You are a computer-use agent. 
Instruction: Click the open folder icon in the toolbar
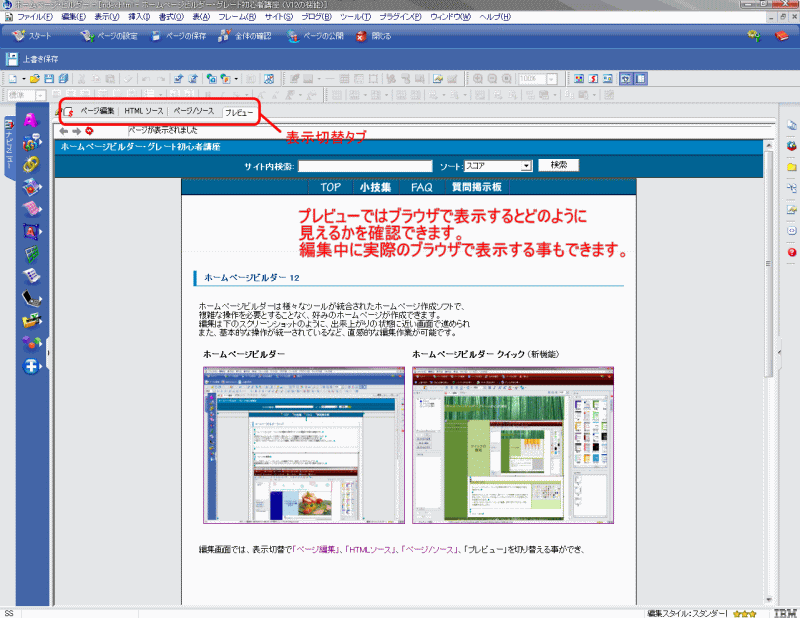point(35,79)
